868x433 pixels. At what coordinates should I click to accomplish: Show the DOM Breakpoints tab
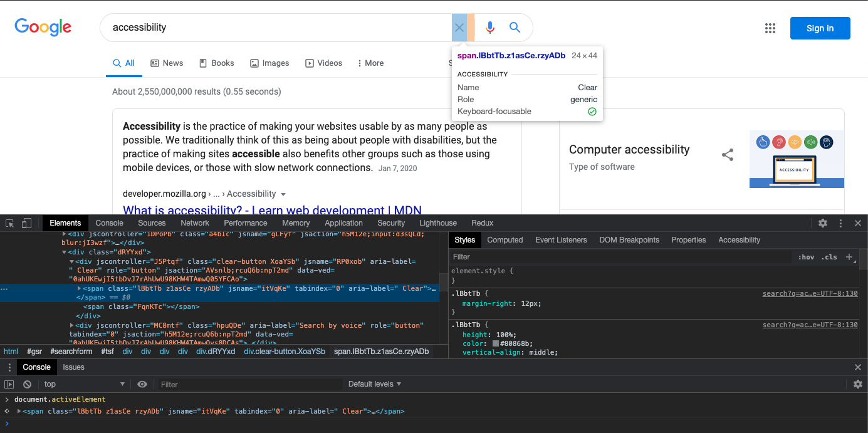pos(629,240)
